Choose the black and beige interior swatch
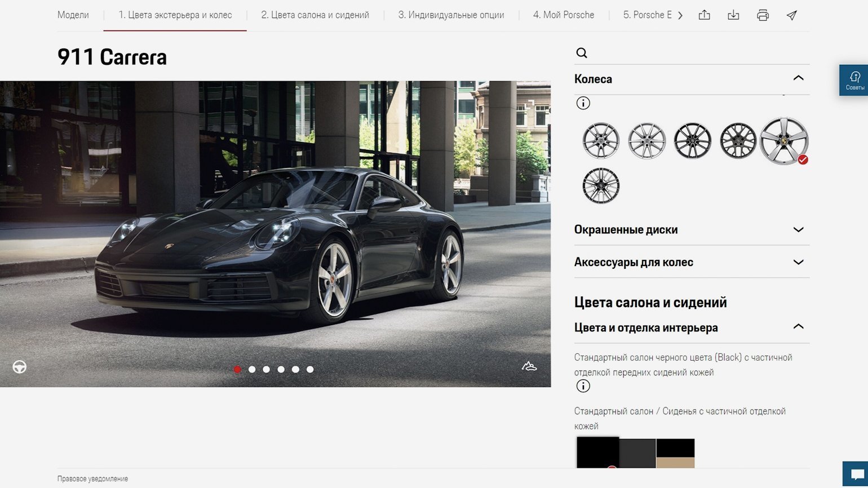The image size is (868, 488). [x=675, y=453]
